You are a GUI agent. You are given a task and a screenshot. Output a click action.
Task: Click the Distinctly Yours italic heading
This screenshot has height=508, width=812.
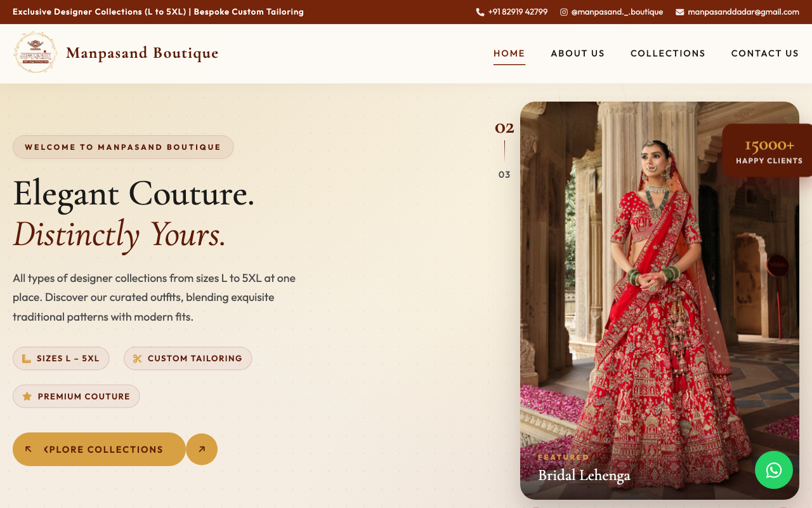tap(120, 234)
